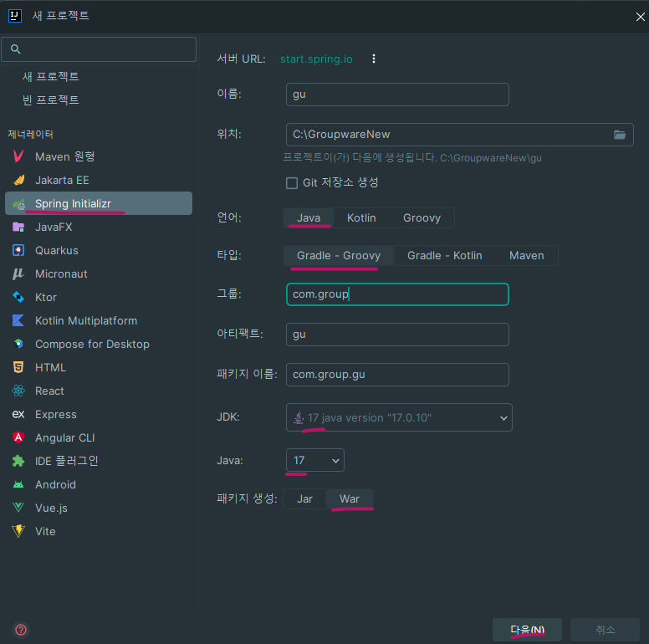Viewport: 649px width, 644px height.
Task: Click the browse folder icon in location field
Action: pyautogui.click(x=620, y=135)
